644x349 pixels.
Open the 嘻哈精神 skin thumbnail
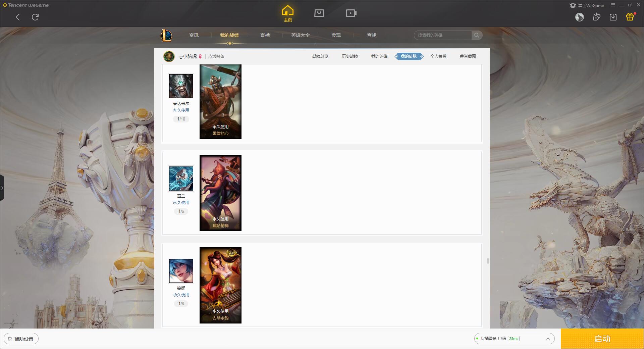click(220, 193)
